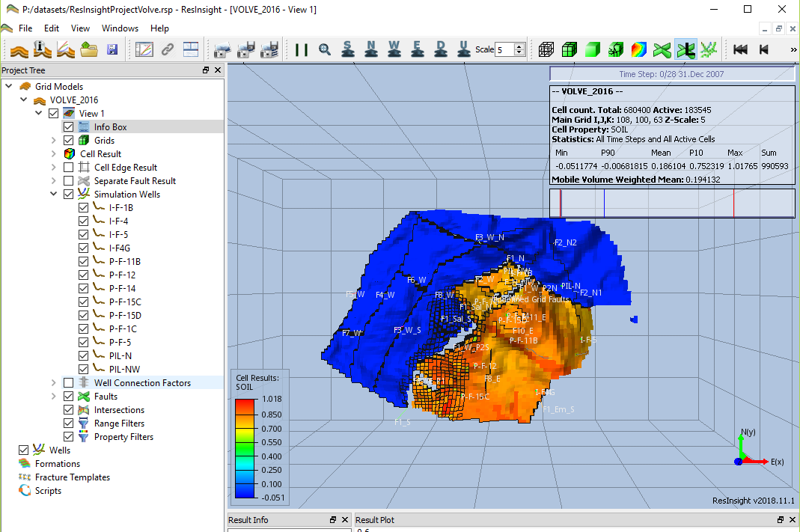Expand the Faults tree node

(54, 397)
